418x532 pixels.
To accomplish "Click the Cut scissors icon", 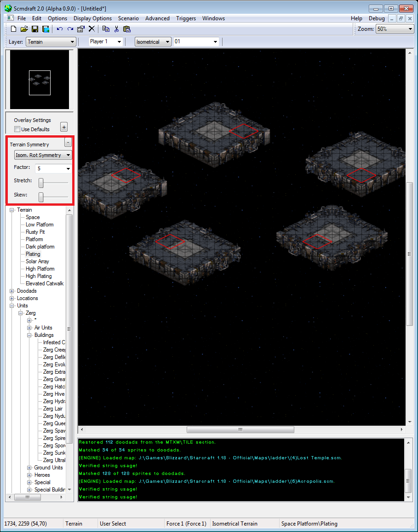I will tap(116, 29).
